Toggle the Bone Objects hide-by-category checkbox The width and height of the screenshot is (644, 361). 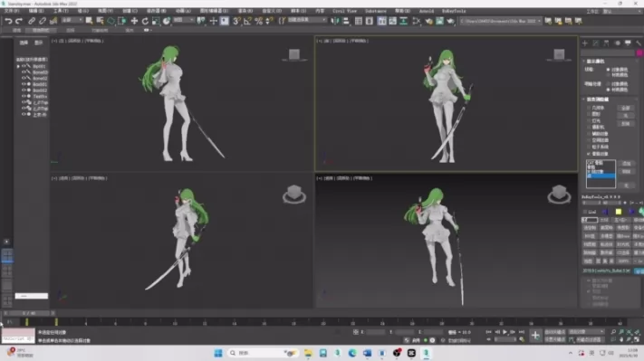589,154
